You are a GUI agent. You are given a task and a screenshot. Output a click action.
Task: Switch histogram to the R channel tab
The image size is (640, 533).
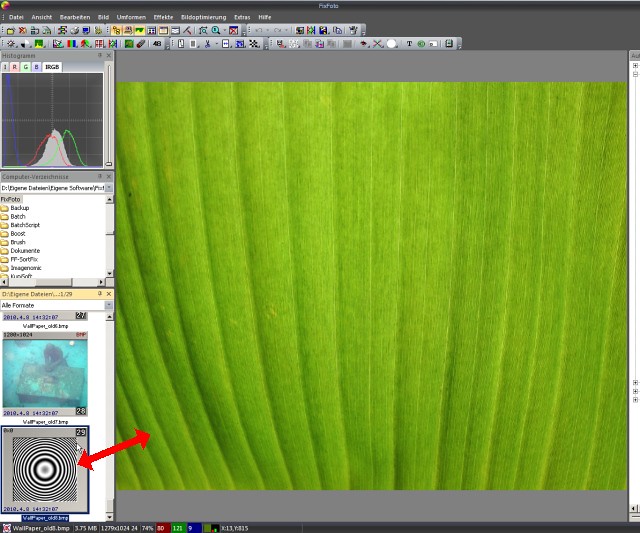15,67
